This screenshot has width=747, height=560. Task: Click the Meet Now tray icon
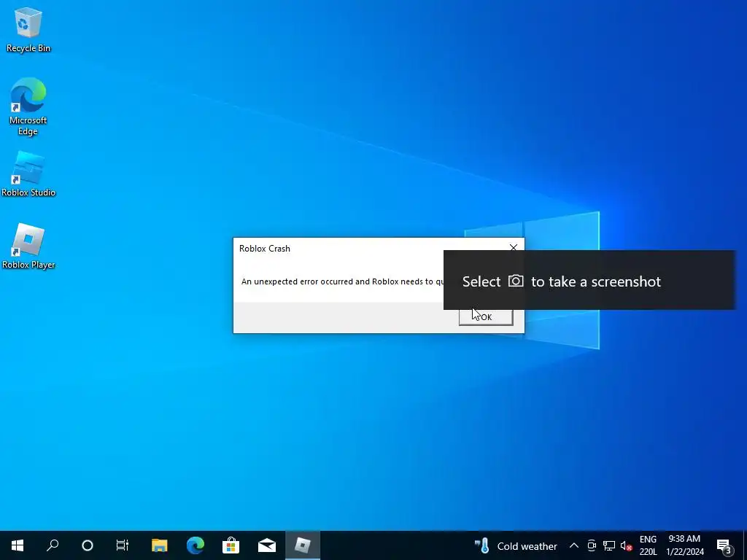(x=592, y=545)
